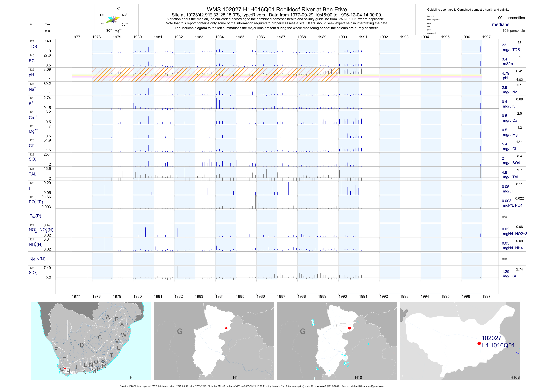Click red dot beside 102027 H1H016Q01 label

tap(479, 343)
